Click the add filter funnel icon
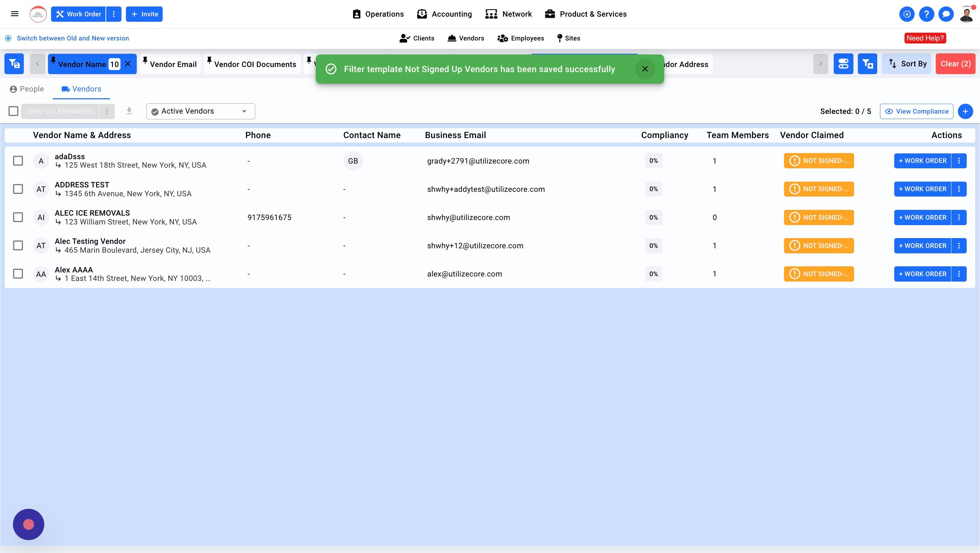Image resolution: width=980 pixels, height=553 pixels. click(x=867, y=64)
